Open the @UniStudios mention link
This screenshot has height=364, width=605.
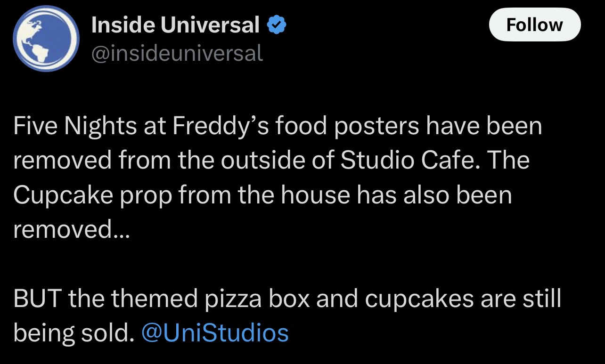click(x=215, y=333)
